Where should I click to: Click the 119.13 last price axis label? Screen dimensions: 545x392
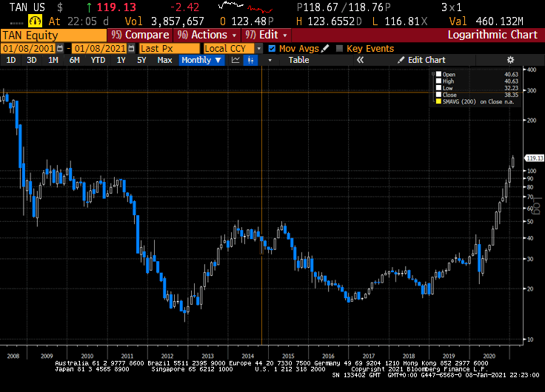click(535, 158)
